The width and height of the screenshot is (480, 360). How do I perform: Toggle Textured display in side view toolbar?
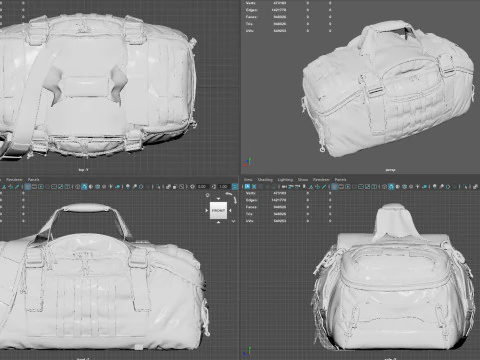tap(411, 187)
